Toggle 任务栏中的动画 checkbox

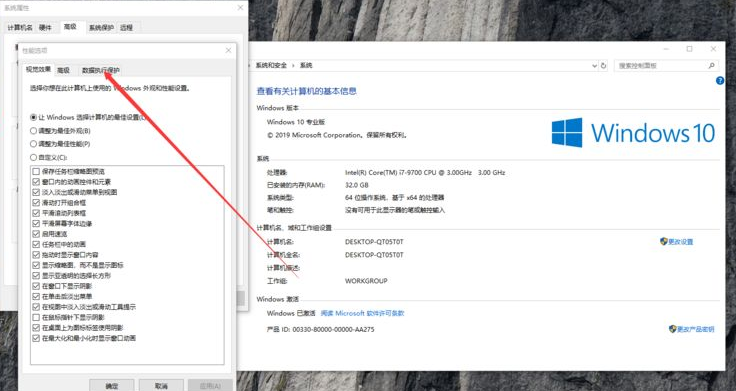(x=36, y=244)
